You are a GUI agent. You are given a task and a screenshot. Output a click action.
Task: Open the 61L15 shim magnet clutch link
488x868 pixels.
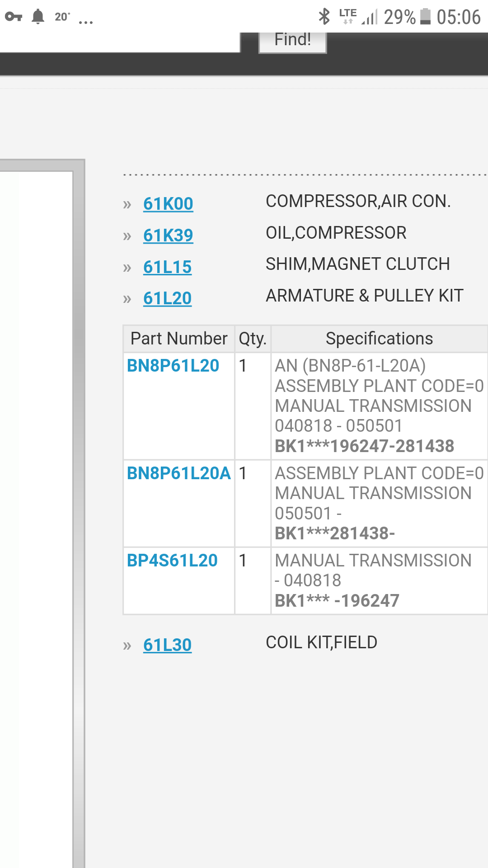click(167, 267)
